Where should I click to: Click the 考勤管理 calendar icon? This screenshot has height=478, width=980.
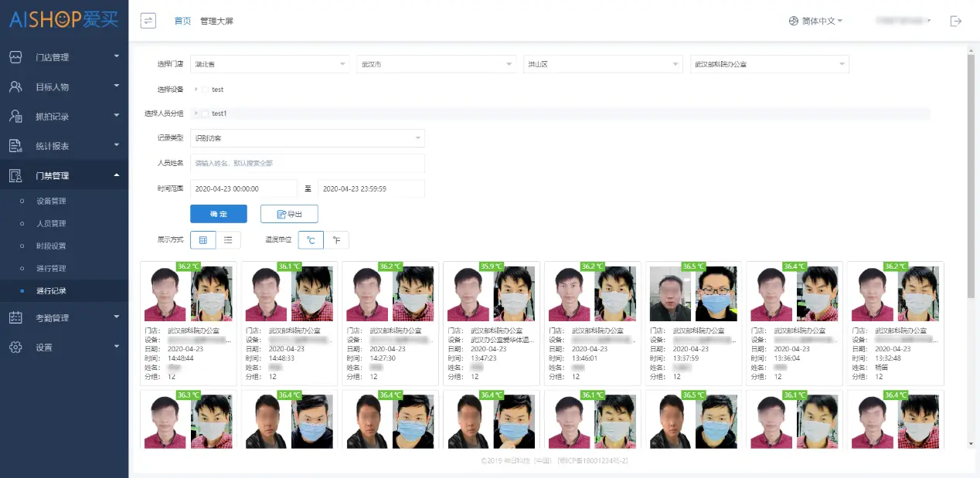(x=15, y=317)
